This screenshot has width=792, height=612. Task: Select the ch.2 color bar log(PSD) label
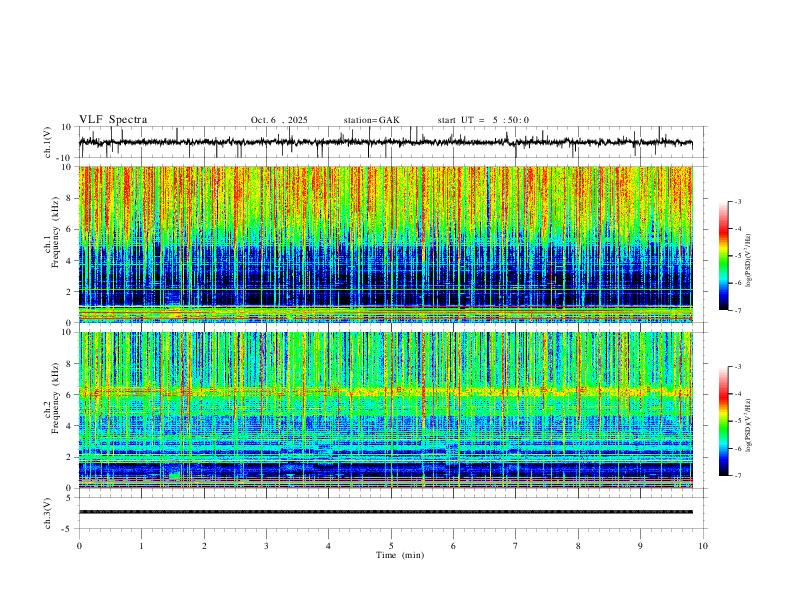749,425
